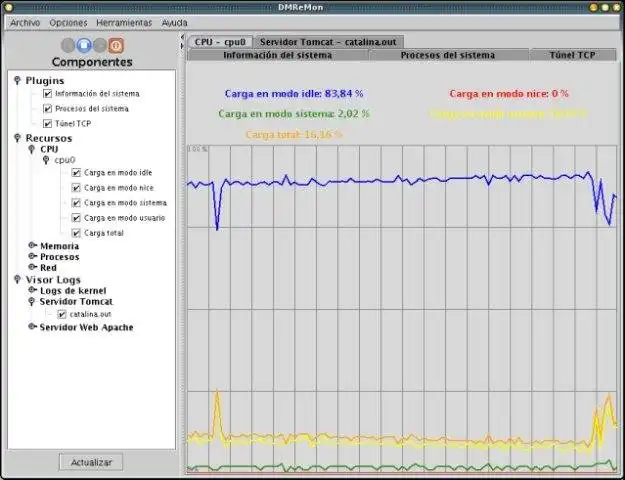The image size is (625, 480).
Task: Click the right-pointing split pane expand arrow
Action: point(183,46)
